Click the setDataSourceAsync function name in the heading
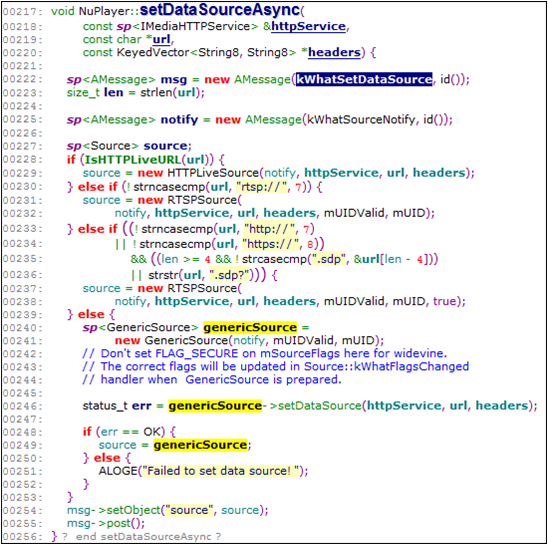 (x=220, y=10)
